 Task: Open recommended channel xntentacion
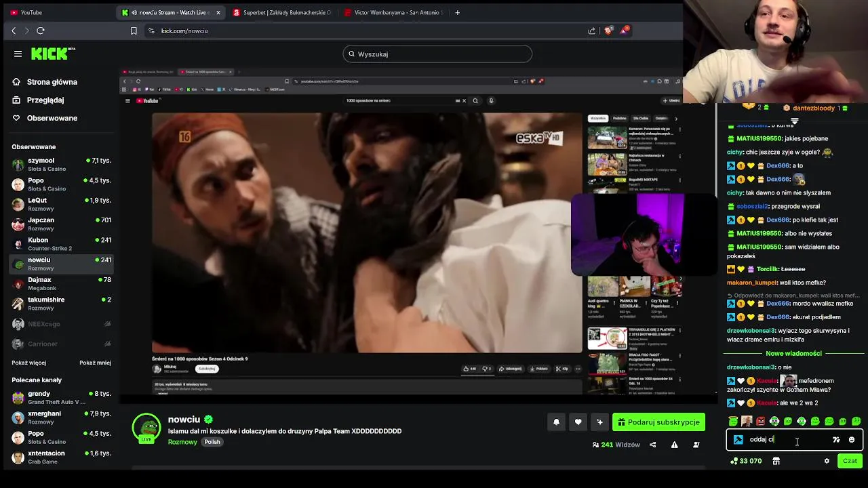[61, 457]
